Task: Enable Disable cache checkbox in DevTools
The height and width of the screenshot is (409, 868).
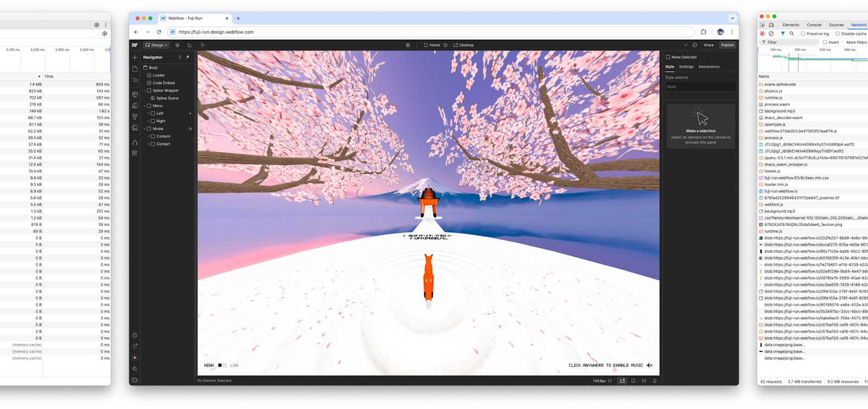Action: [x=838, y=34]
